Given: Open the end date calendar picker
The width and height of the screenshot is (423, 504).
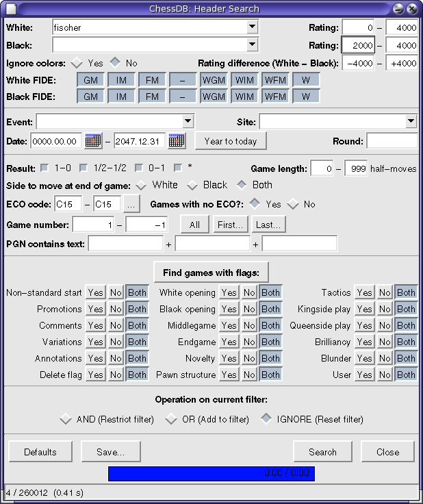Looking at the screenshot, I should point(177,141).
